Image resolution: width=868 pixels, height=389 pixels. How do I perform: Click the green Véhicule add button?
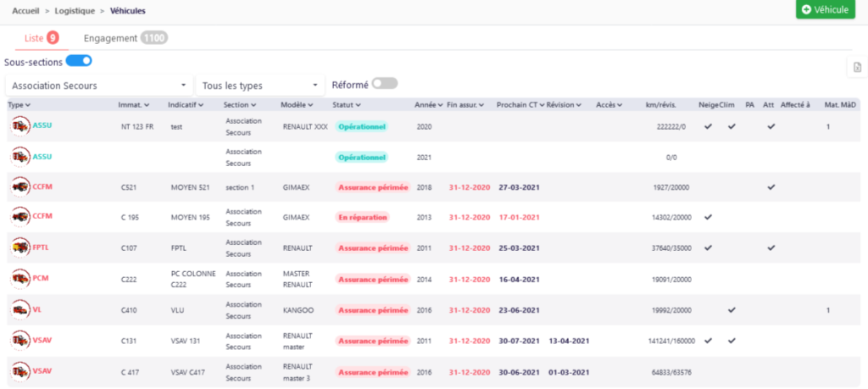tap(826, 9)
